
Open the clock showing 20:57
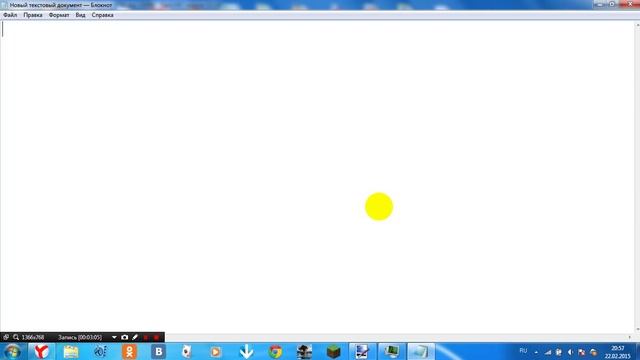coord(618,352)
